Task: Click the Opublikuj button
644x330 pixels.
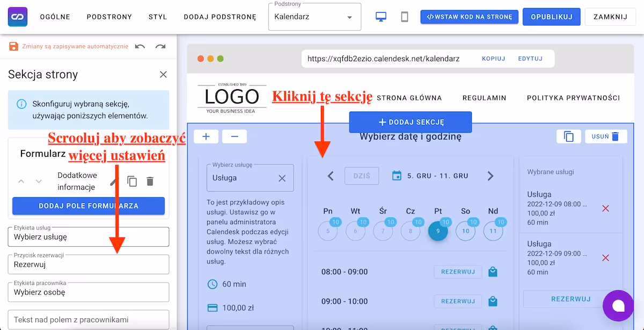Action: pyautogui.click(x=551, y=17)
